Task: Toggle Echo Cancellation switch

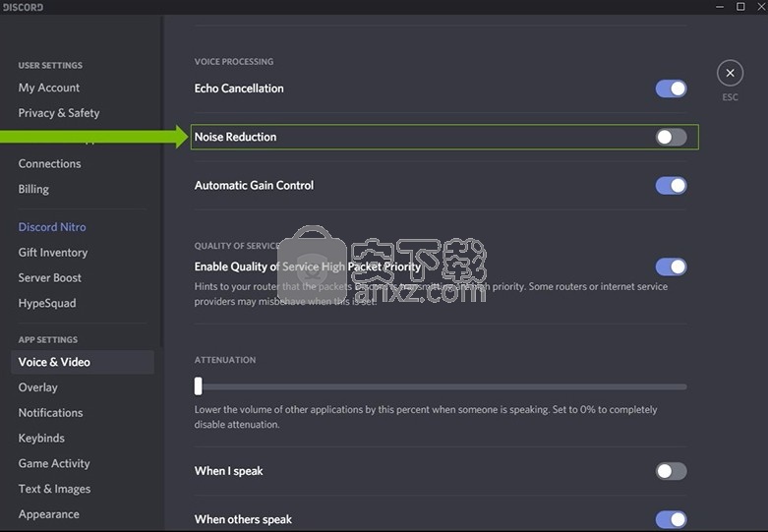Action: click(671, 89)
